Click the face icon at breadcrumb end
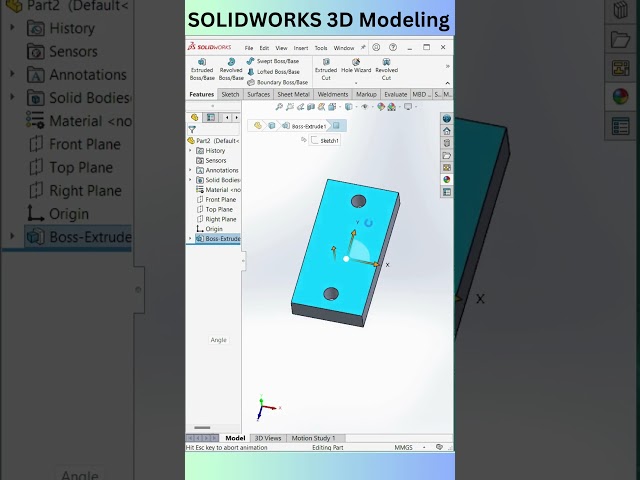Screen dimensions: 640x480 click(x=336, y=126)
